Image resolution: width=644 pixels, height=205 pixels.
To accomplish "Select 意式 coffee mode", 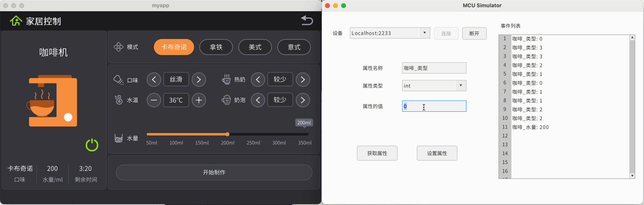I will click(294, 47).
